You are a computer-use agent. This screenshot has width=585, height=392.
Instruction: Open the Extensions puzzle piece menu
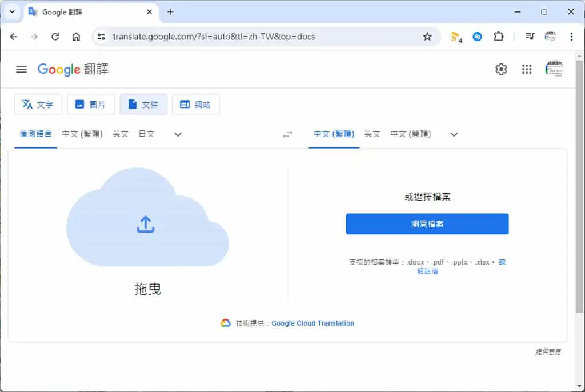[498, 37]
